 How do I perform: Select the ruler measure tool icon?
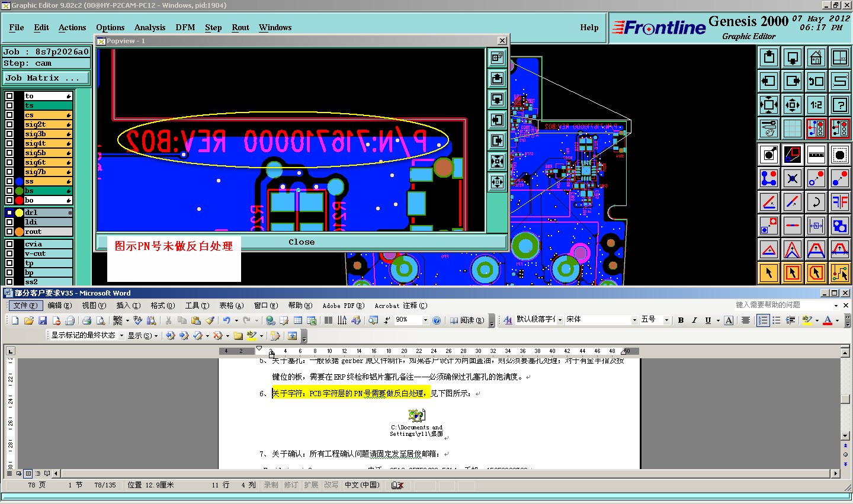tap(816, 155)
